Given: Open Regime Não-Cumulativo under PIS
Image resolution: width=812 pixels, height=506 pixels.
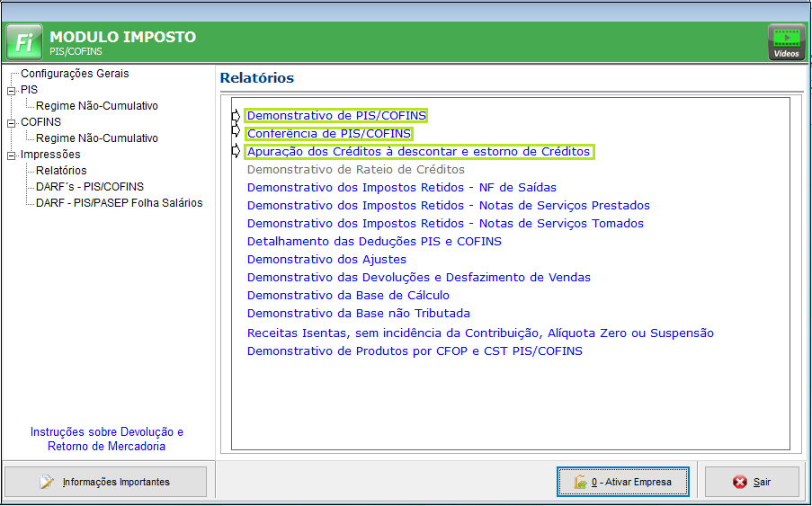Looking at the screenshot, I should [x=96, y=106].
